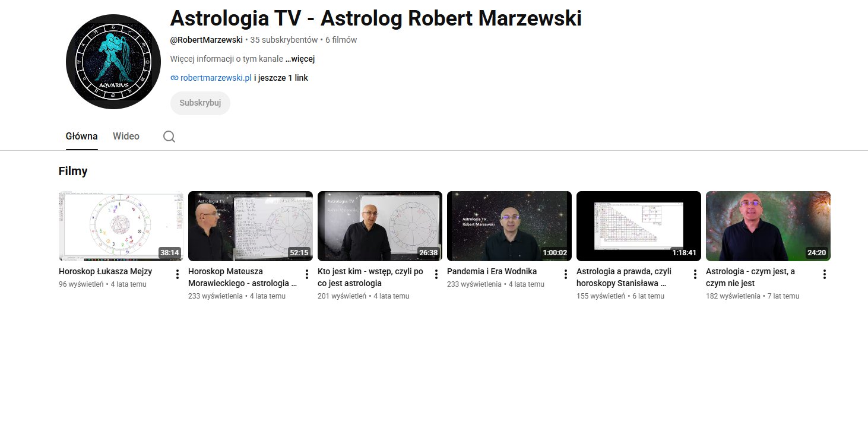Image resolution: width=868 pixels, height=425 pixels.
Task: Play Pandemia i Era Wodnika thumbnail
Action: click(x=509, y=226)
